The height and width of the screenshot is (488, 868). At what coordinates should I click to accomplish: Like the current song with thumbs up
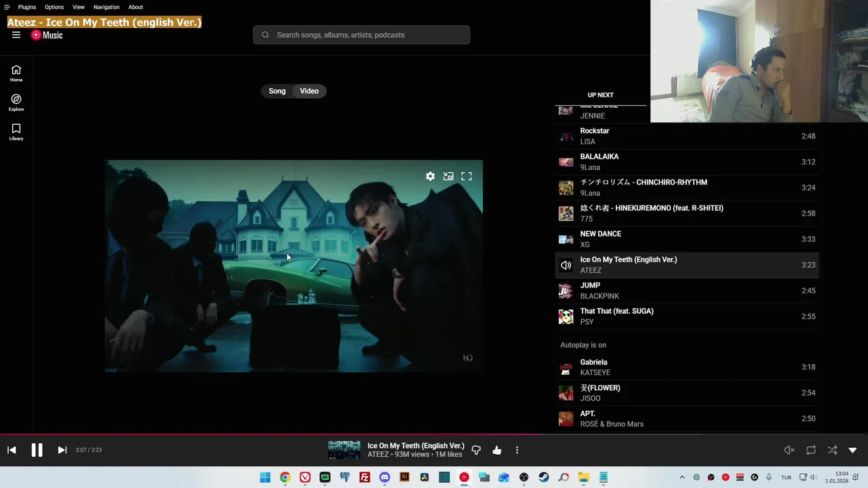pyautogui.click(x=497, y=450)
